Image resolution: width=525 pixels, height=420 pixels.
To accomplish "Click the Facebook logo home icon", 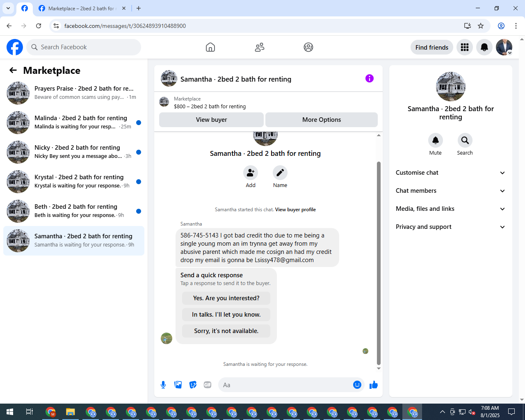I will pos(15,47).
